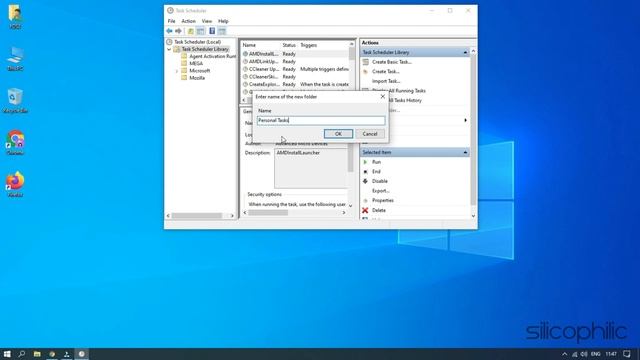Open the Windows Start button
This screenshot has height=360, width=640.
click(x=7, y=354)
